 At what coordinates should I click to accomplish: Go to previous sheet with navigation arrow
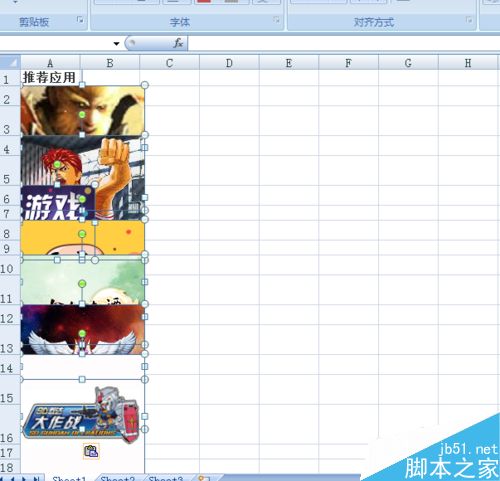(12, 478)
